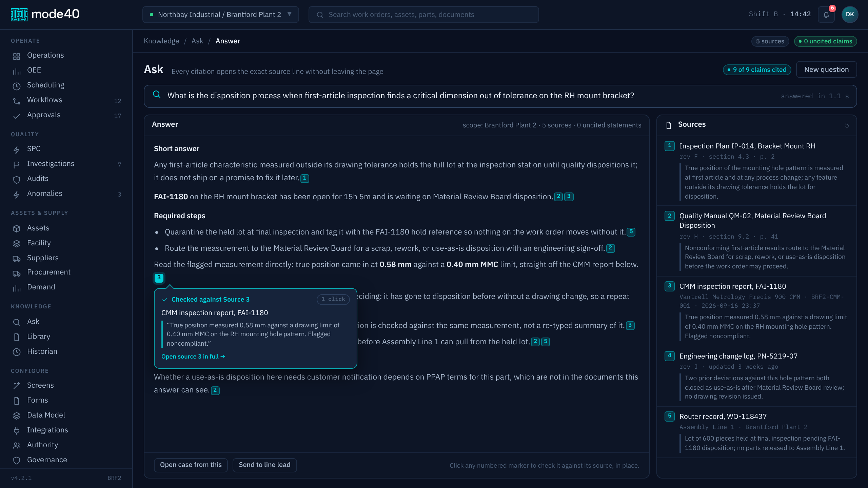Click citation 1 after short answer paragraph
The image size is (868, 488).
coord(305,178)
